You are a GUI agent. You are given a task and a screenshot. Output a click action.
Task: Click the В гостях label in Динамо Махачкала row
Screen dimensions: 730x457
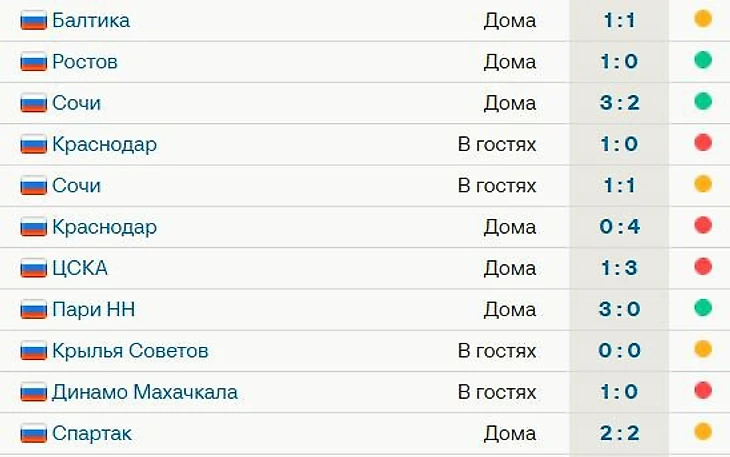497,392
